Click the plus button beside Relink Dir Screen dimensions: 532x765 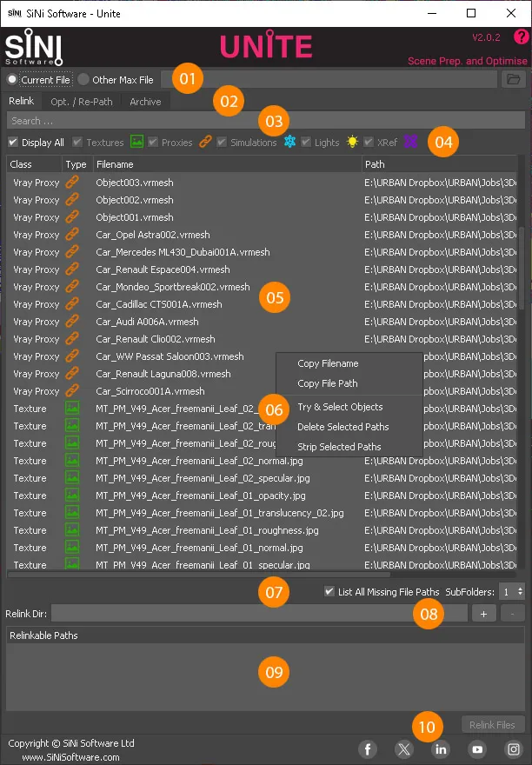click(483, 613)
